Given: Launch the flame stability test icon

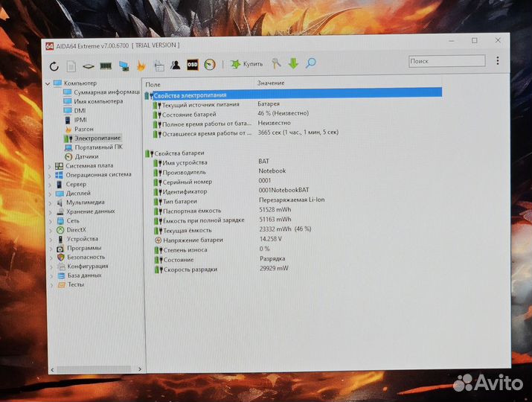Looking at the screenshot, I should 141,66.
